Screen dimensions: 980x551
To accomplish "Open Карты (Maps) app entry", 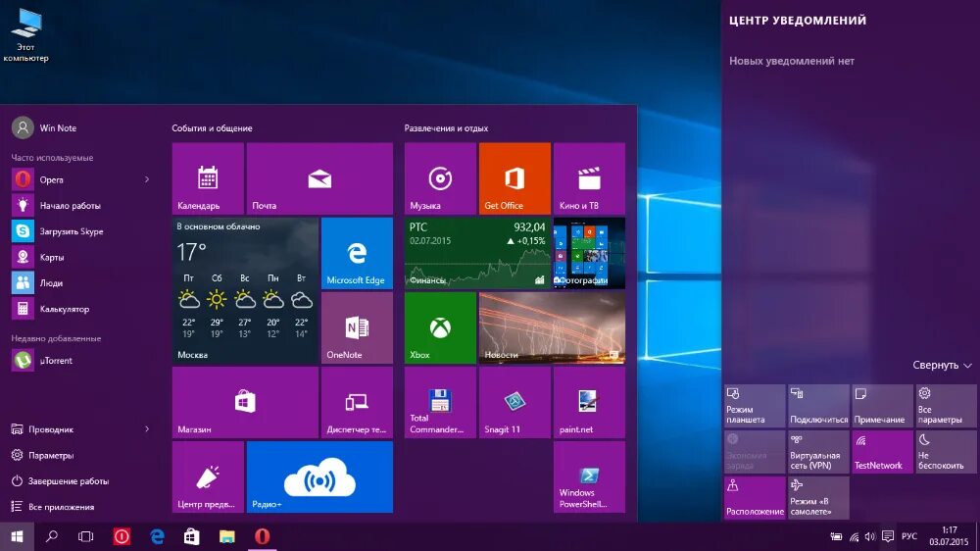I will [81, 257].
